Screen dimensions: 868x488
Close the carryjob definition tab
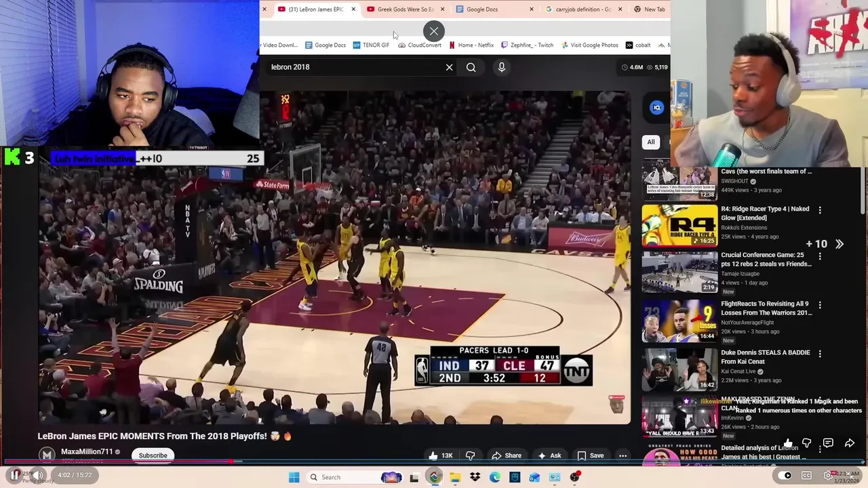[x=620, y=9]
